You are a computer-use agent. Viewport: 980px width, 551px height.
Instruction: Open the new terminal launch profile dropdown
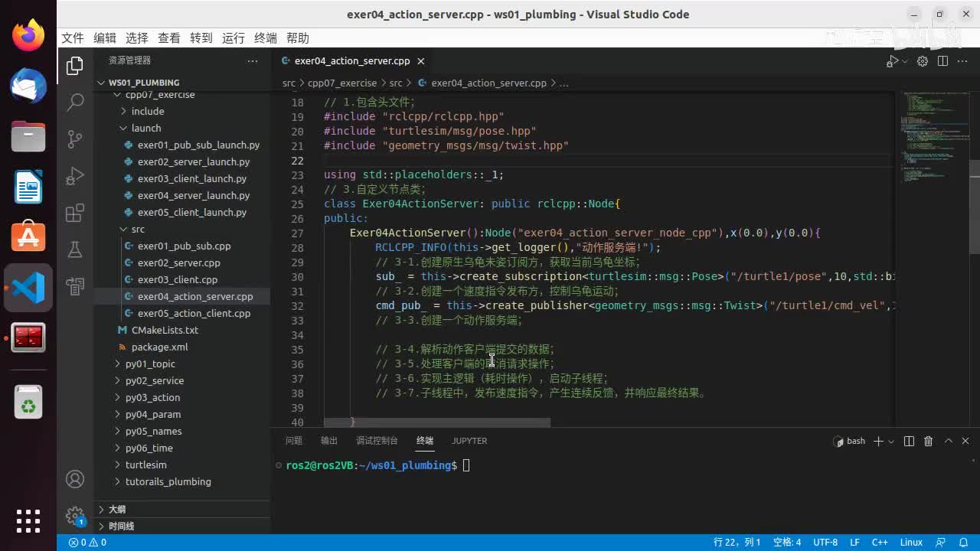tap(891, 442)
